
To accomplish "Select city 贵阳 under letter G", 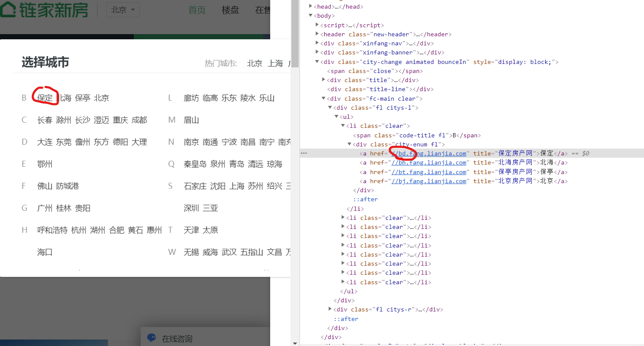I will point(82,208).
